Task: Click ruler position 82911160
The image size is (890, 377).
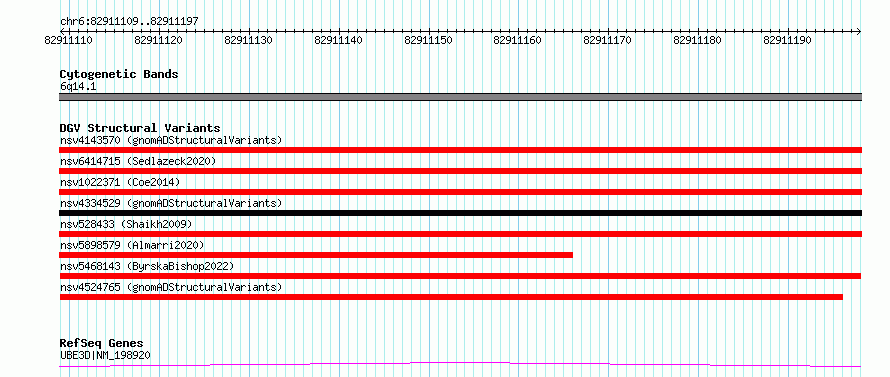Action: 518,40
